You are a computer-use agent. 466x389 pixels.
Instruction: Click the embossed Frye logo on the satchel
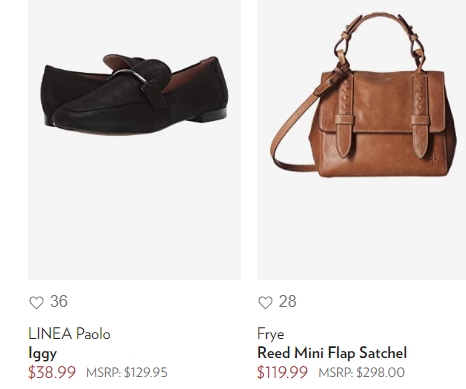tap(432, 158)
